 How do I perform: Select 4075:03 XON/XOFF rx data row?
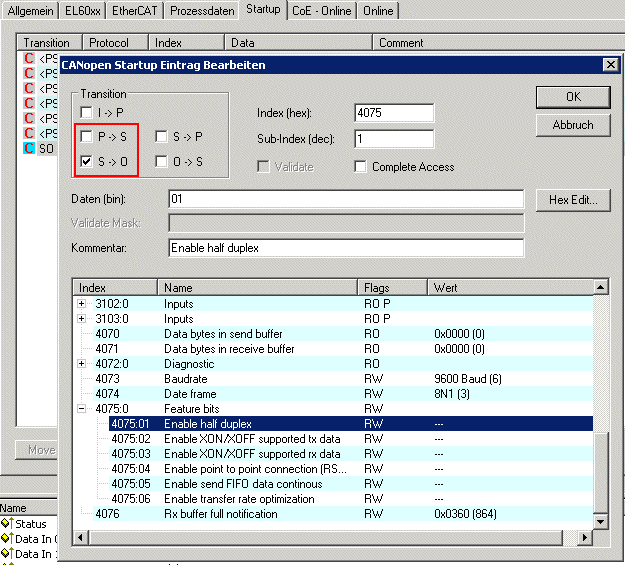point(351,454)
